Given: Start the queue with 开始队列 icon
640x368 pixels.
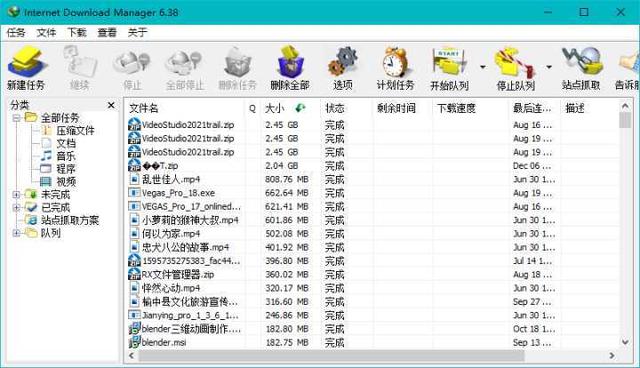Looking at the screenshot, I should pos(449,62).
